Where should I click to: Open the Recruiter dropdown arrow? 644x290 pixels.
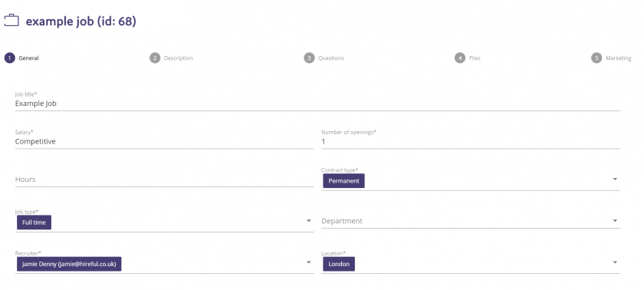(x=308, y=262)
